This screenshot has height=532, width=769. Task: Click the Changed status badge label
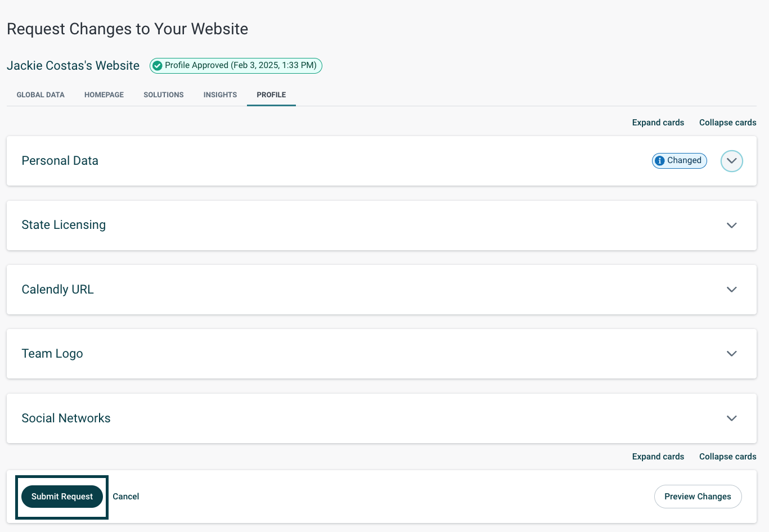[x=684, y=160]
